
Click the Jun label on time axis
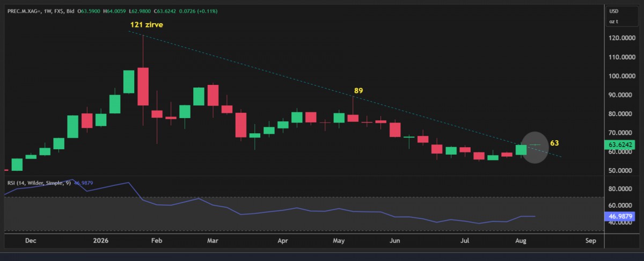[395, 241]
